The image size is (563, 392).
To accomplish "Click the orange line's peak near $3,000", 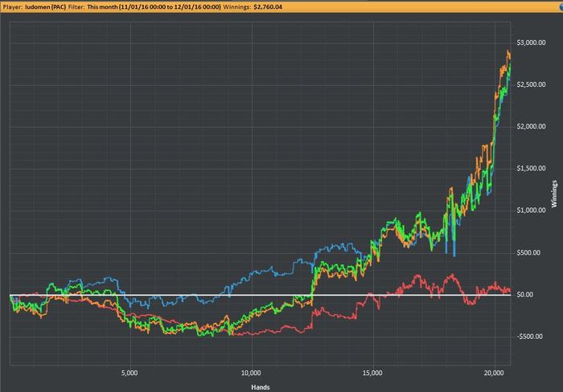I will (508, 51).
